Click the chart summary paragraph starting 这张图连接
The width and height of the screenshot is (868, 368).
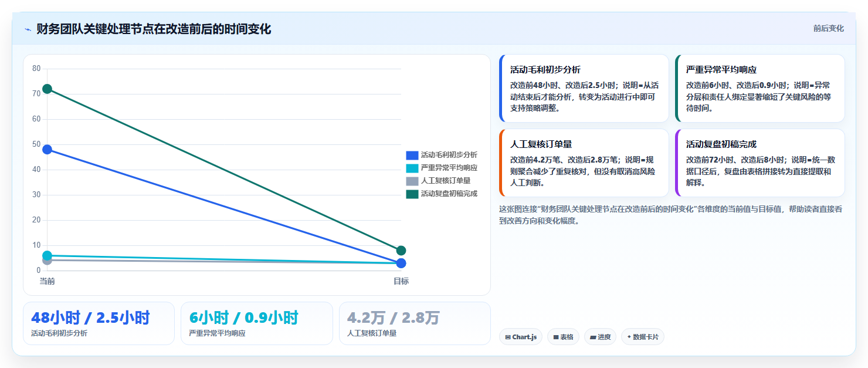[x=670, y=215]
